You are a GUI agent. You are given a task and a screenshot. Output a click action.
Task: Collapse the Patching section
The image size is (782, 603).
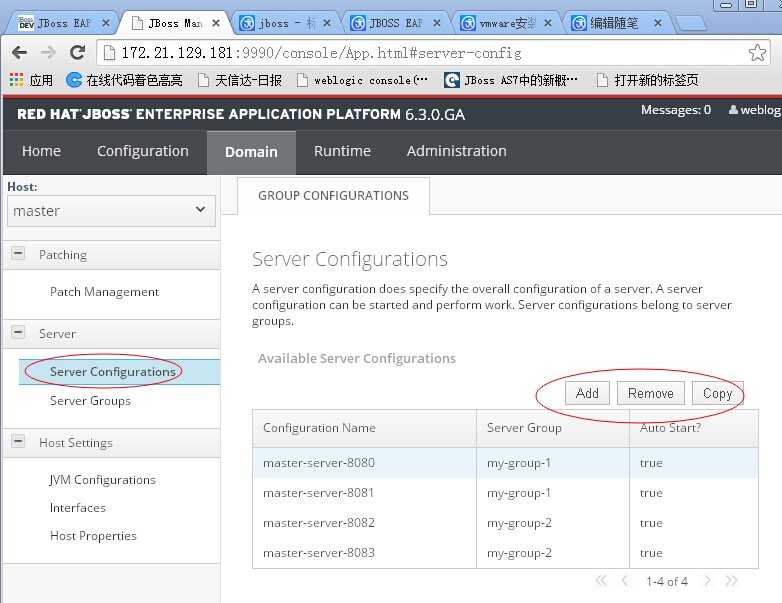[18, 253]
